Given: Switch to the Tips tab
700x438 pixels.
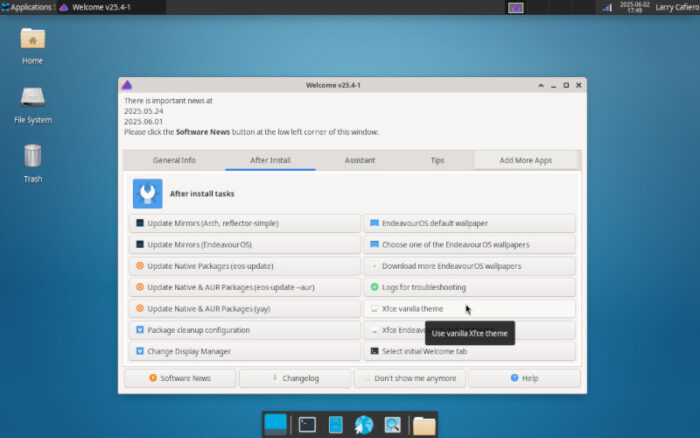Looking at the screenshot, I should [x=438, y=160].
